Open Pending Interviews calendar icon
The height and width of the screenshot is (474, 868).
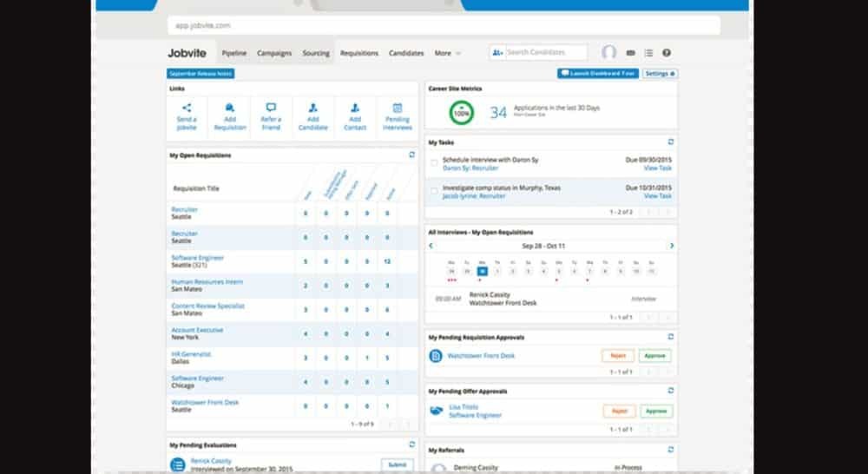pos(398,108)
